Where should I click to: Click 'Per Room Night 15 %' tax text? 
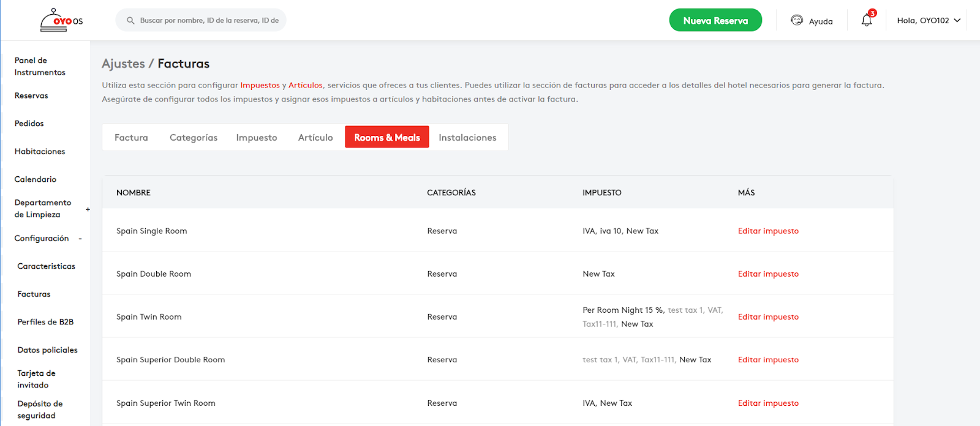pos(624,310)
